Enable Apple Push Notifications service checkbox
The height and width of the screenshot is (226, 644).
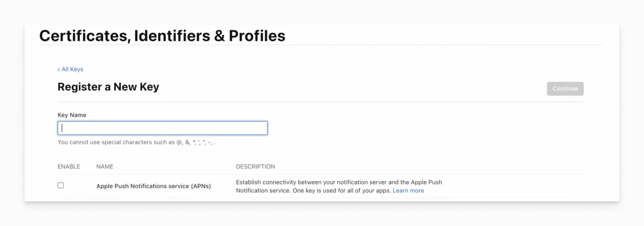point(60,185)
